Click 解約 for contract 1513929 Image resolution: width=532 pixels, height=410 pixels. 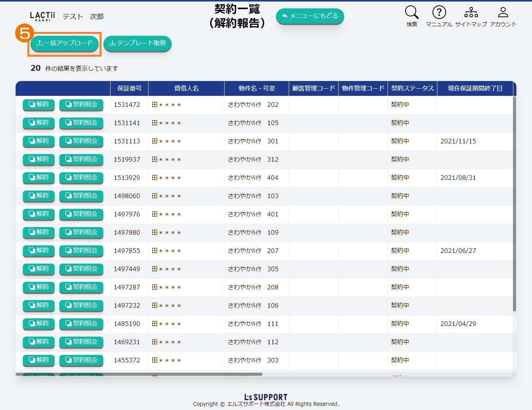39,178
